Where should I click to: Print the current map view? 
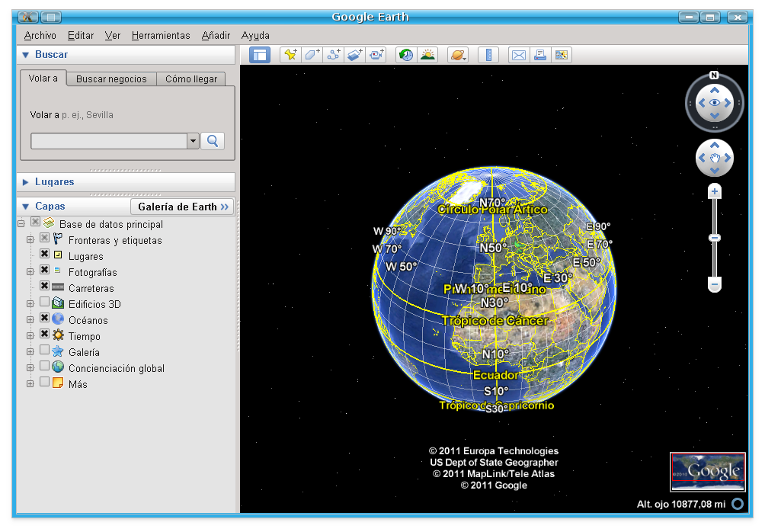(540, 54)
